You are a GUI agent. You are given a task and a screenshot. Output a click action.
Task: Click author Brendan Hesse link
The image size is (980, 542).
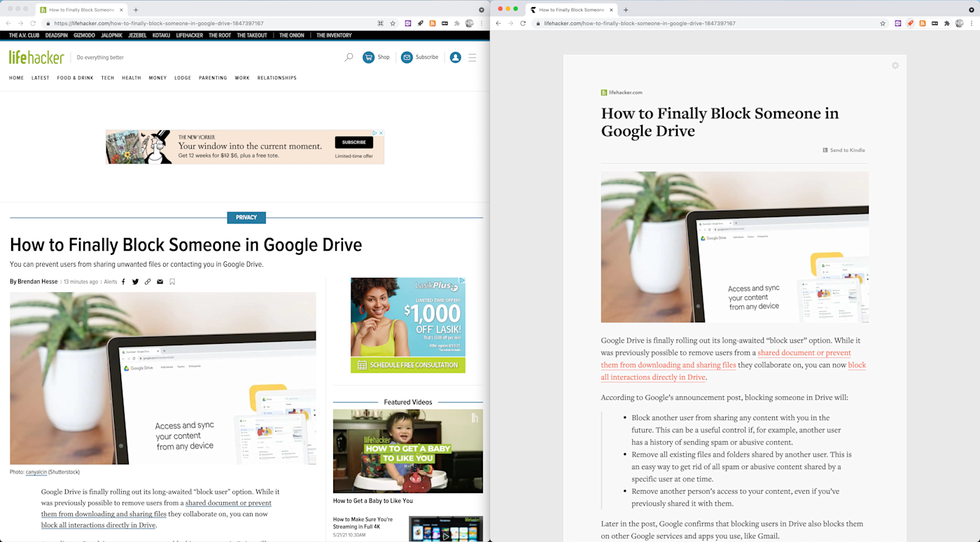[x=38, y=282]
